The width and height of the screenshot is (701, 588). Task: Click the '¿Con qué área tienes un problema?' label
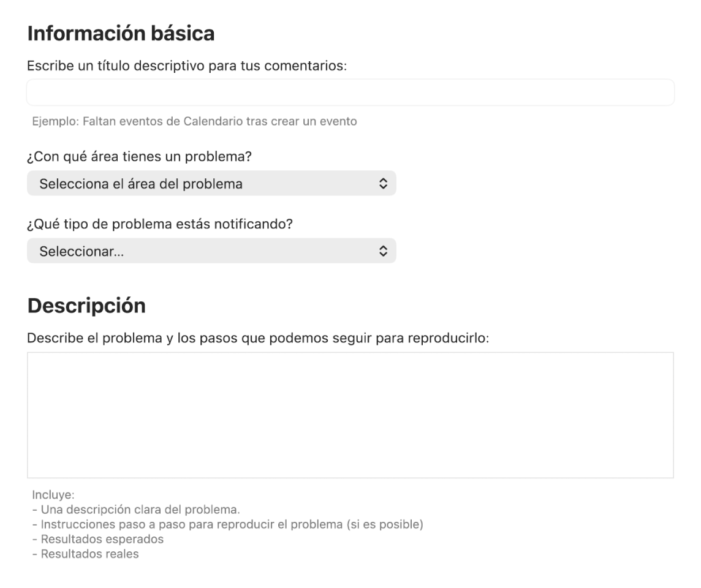point(140,157)
